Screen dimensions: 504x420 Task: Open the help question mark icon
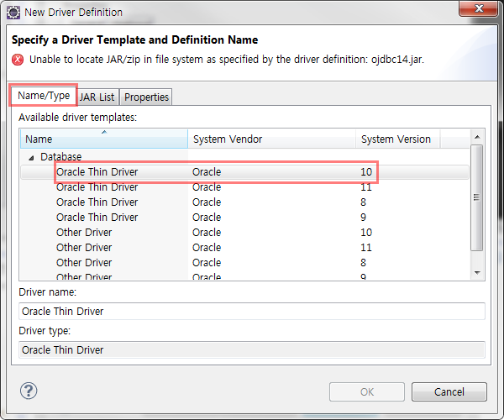pyautogui.click(x=29, y=391)
